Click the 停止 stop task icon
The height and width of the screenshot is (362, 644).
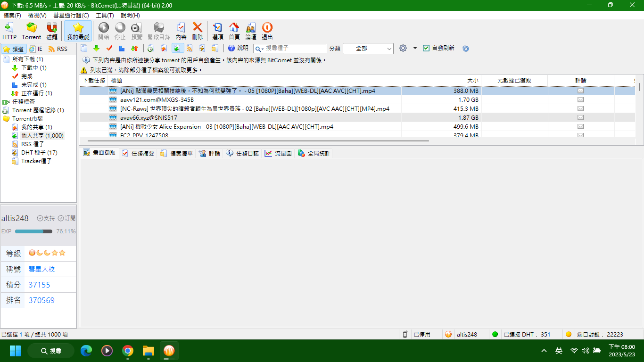(120, 31)
